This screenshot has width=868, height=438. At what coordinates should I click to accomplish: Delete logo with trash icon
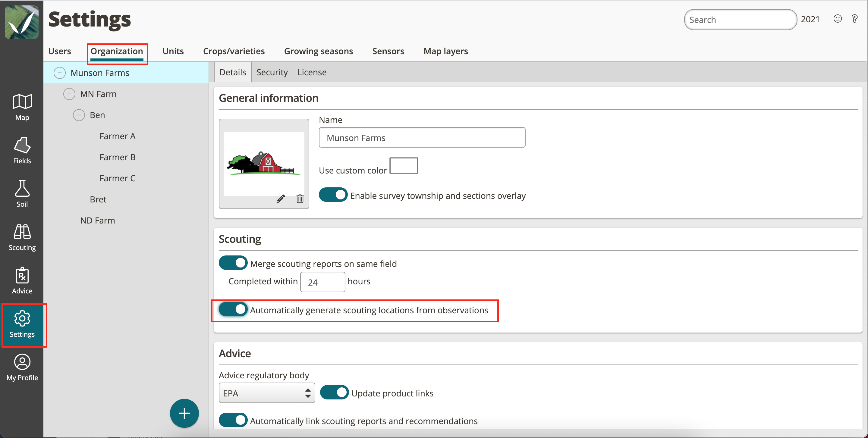coord(300,199)
